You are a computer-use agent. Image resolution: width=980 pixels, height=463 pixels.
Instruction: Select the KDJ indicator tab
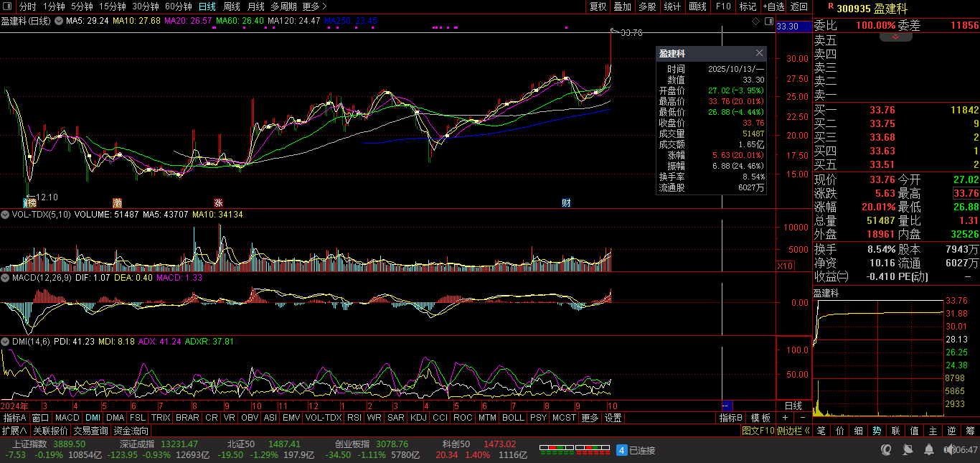418,418
